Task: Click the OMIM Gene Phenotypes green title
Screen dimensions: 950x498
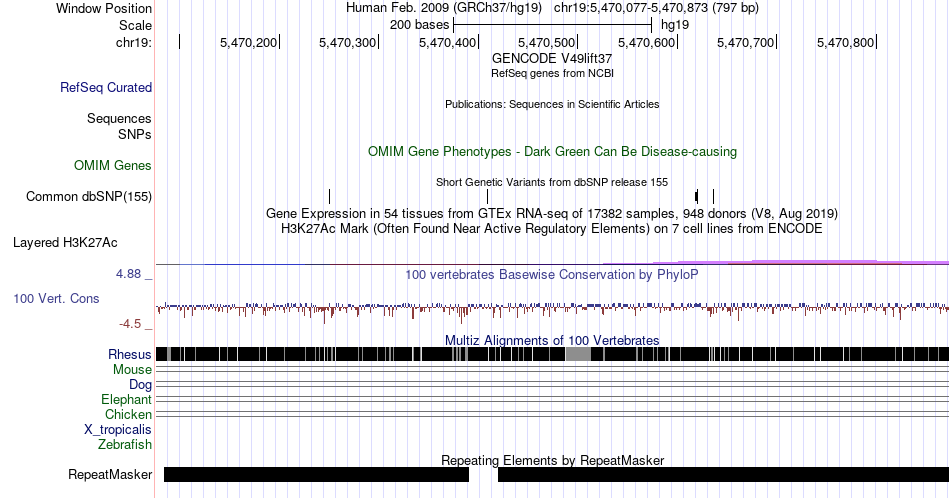Action: point(552,151)
